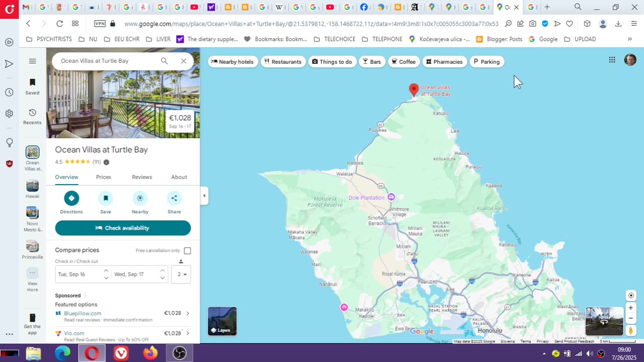Viewport: 644px width, 362px height.
Task: Open the Saved places list
Action: pyautogui.click(x=32, y=86)
